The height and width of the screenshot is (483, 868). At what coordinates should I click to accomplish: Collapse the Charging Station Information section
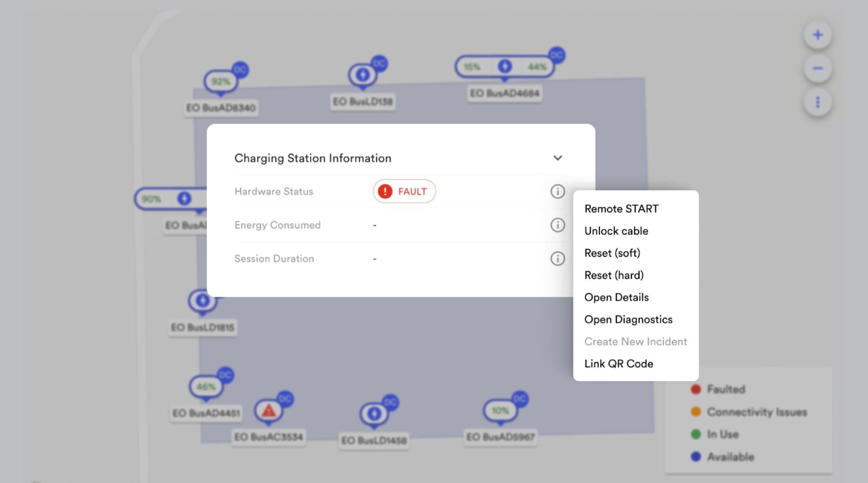pyautogui.click(x=557, y=158)
